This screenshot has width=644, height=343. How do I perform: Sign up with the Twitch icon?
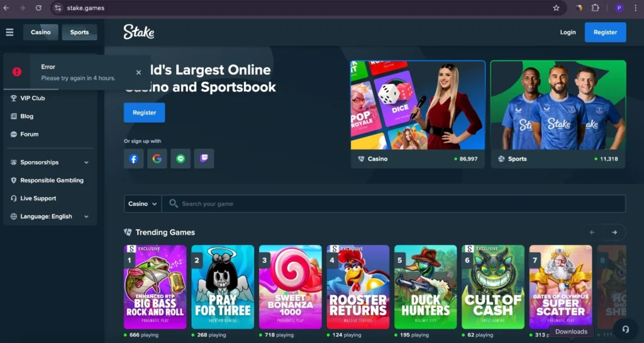click(x=204, y=159)
